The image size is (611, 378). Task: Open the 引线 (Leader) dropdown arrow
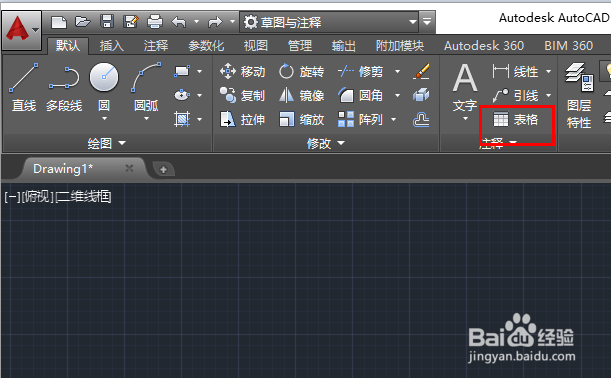coord(549,95)
